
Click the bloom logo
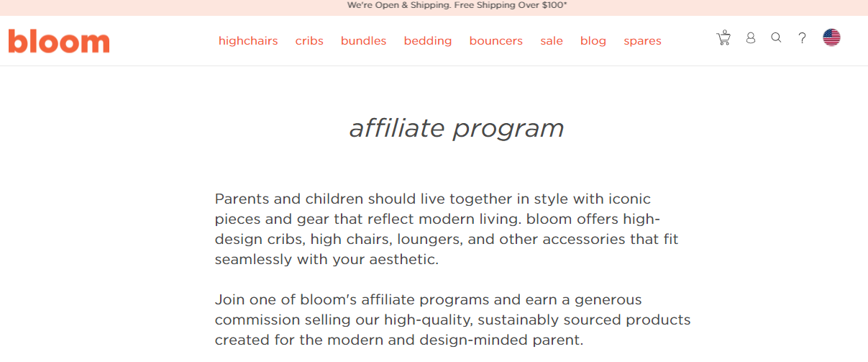pos(59,41)
